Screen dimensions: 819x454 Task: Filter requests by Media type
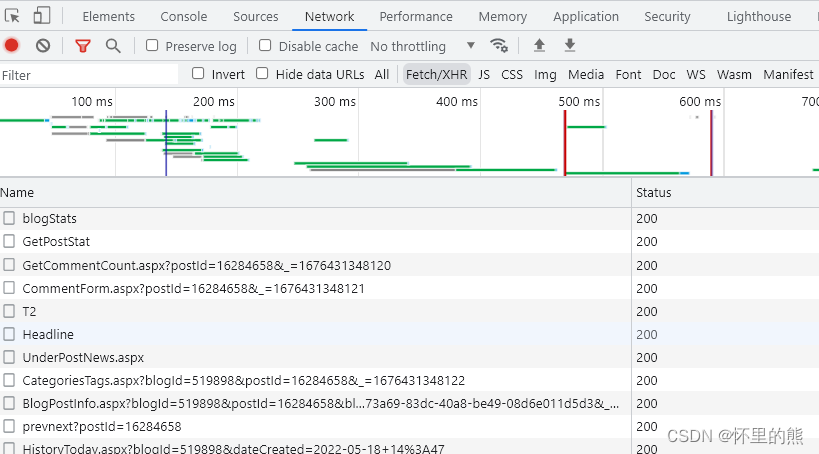tap(586, 75)
